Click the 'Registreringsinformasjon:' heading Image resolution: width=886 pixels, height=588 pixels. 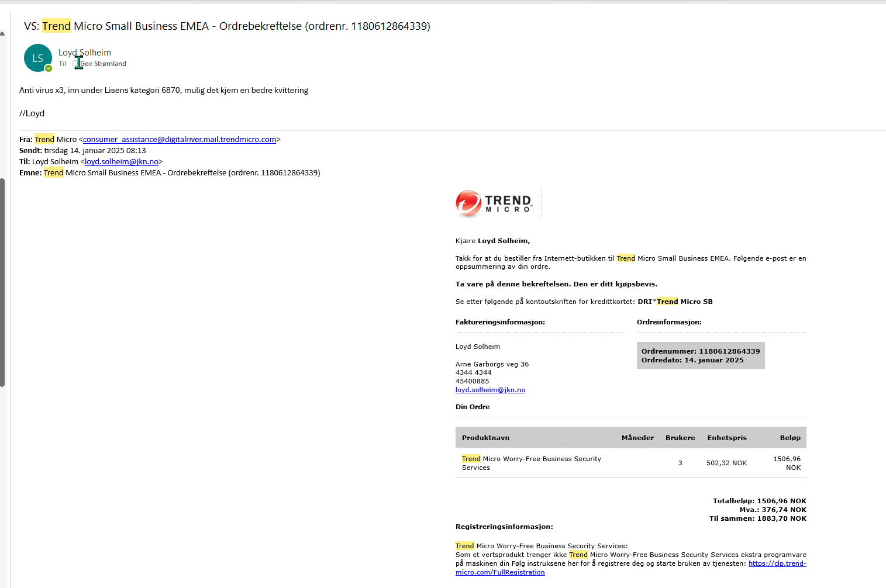click(x=504, y=527)
